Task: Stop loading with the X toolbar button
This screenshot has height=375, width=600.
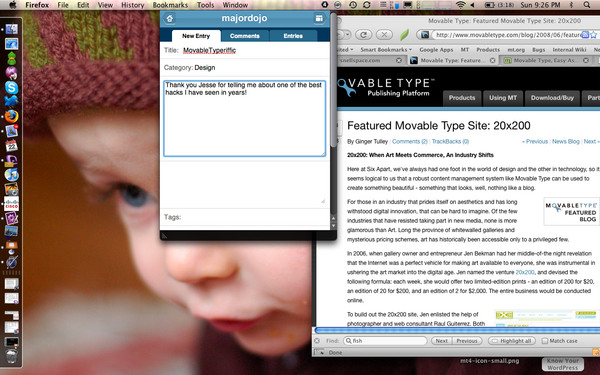Action: pos(384,35)
